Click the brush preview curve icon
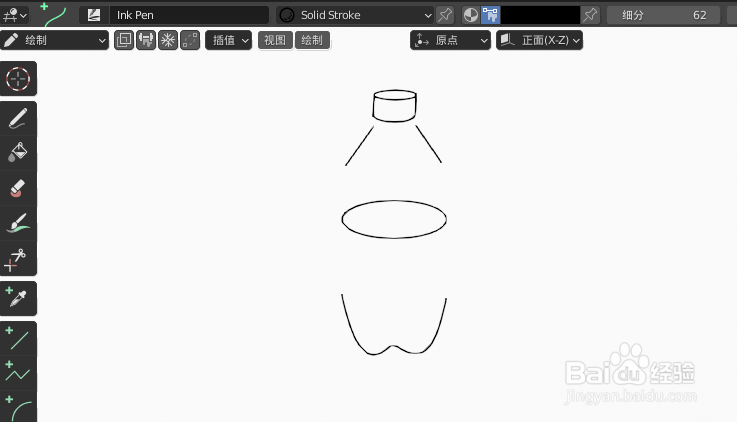 click(55, 15)
